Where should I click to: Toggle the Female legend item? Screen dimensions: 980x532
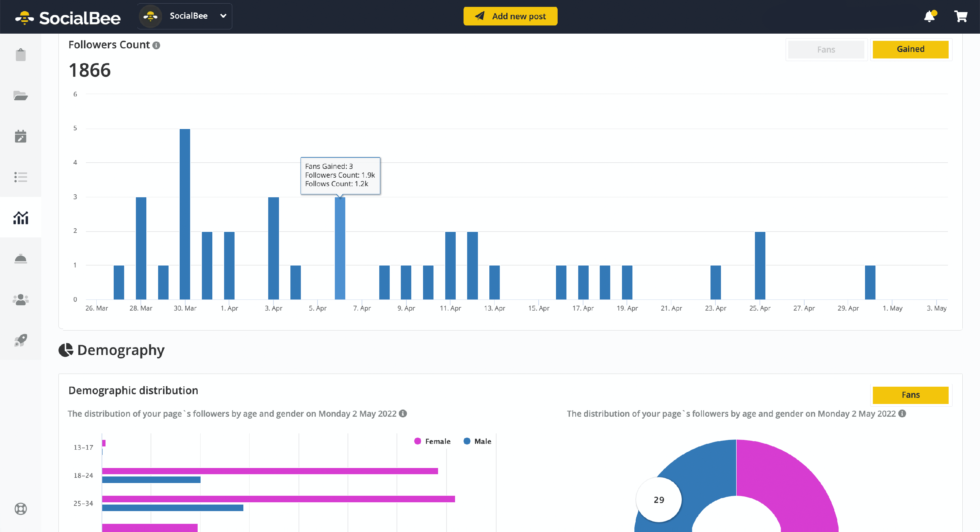click(432, 441)
